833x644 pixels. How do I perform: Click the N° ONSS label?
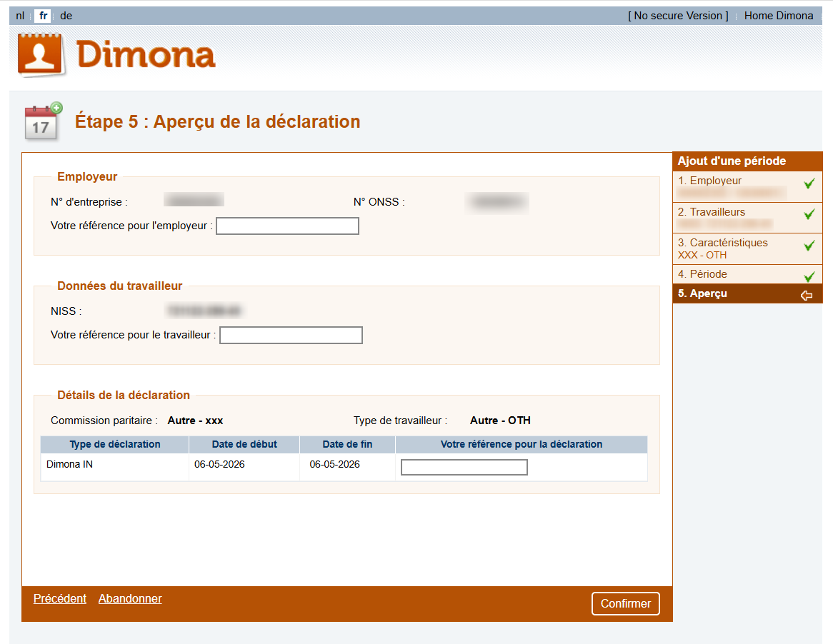[379, 202]
